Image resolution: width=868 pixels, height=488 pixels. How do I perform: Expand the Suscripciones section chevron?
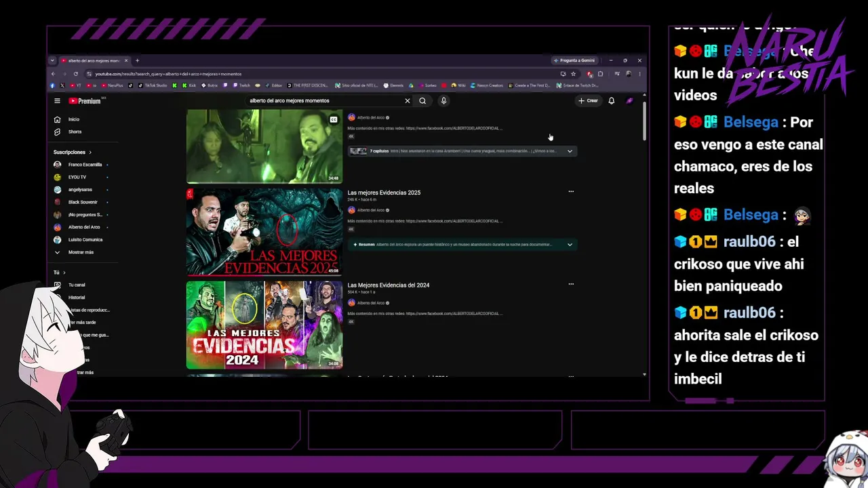90,152
